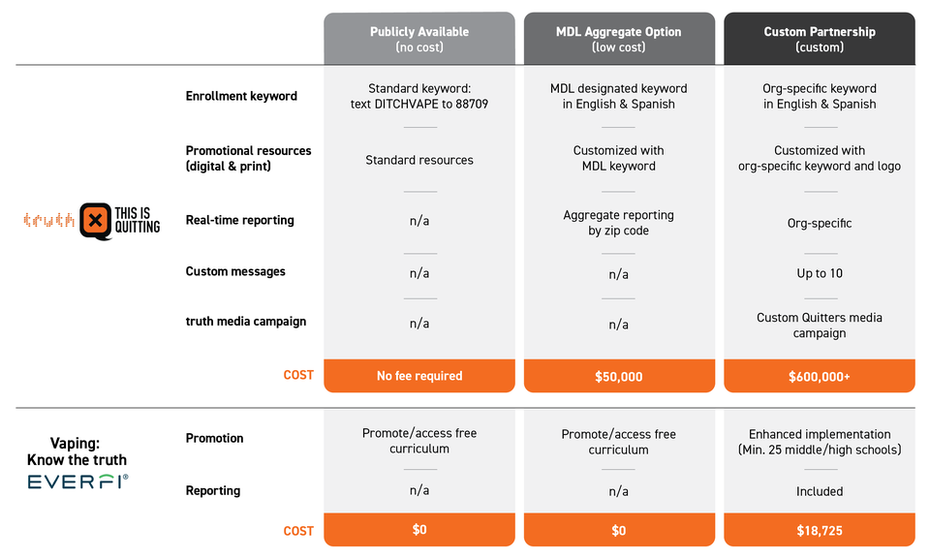Click the orange dotted truth logo

(x=48, y=221)
